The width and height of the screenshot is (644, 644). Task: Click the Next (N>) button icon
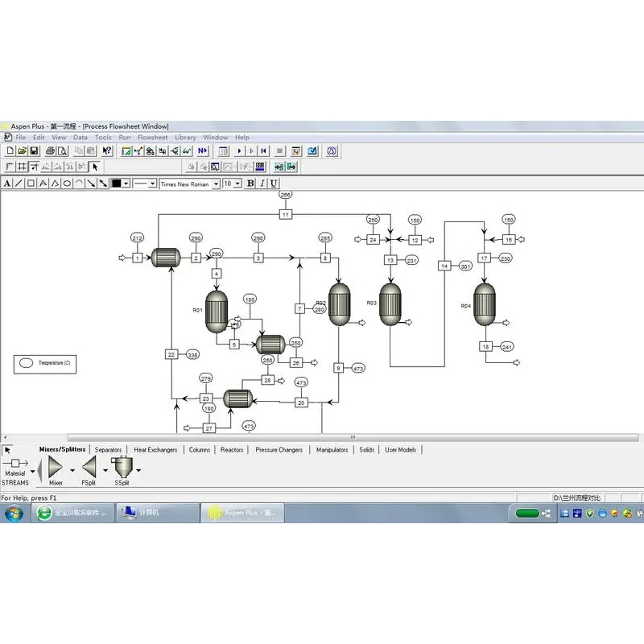pos(202,151)
